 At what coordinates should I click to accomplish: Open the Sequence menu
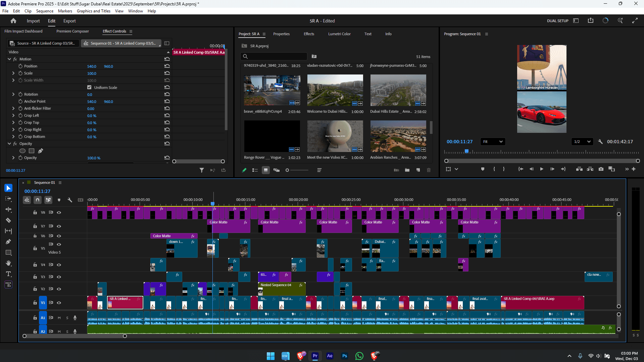(x=45, y=11)
